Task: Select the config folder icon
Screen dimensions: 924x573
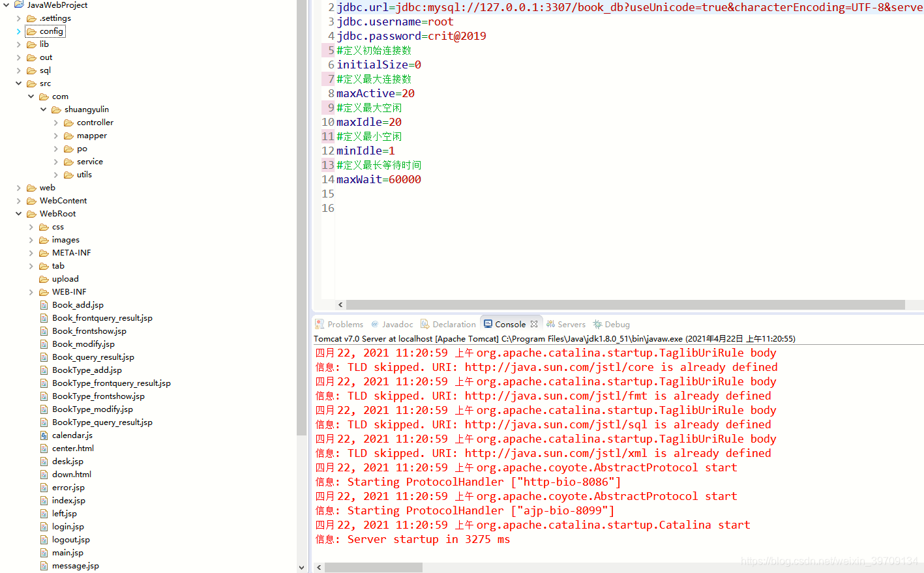Action: click(x=31, y=31)
